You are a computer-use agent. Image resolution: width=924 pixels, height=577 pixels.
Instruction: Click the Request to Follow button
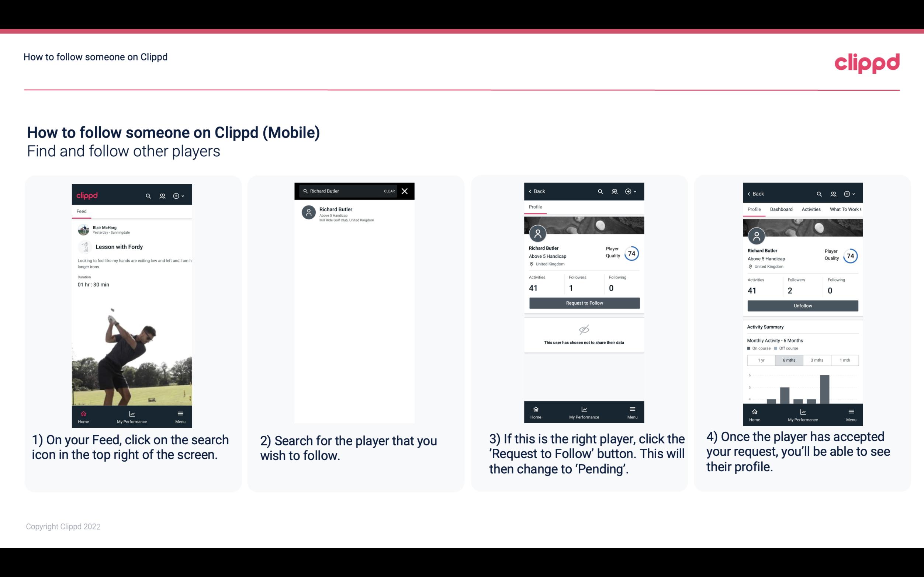pyautogui.click(x=584, y=303)
